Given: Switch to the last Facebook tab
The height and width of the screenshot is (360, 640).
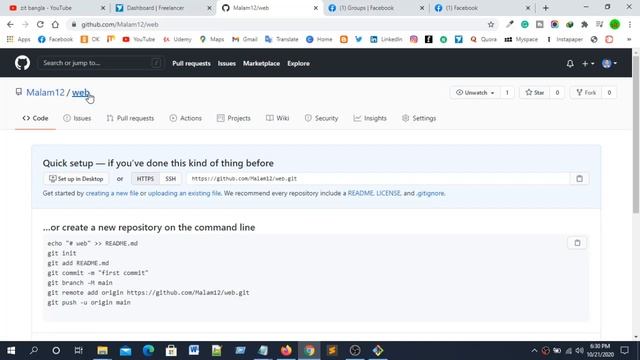Looking at the screenshot, I should pyautogui.click(x=481, y=8).
